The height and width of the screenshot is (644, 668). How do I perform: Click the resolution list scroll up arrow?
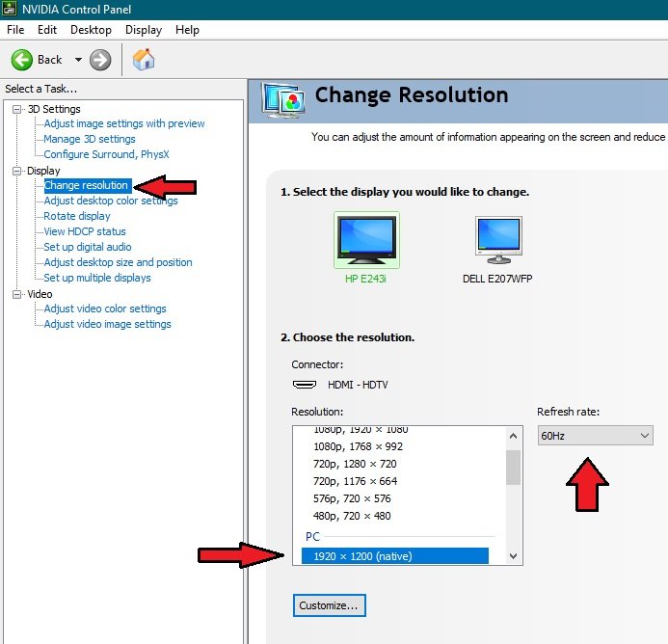tap(514, 436)
